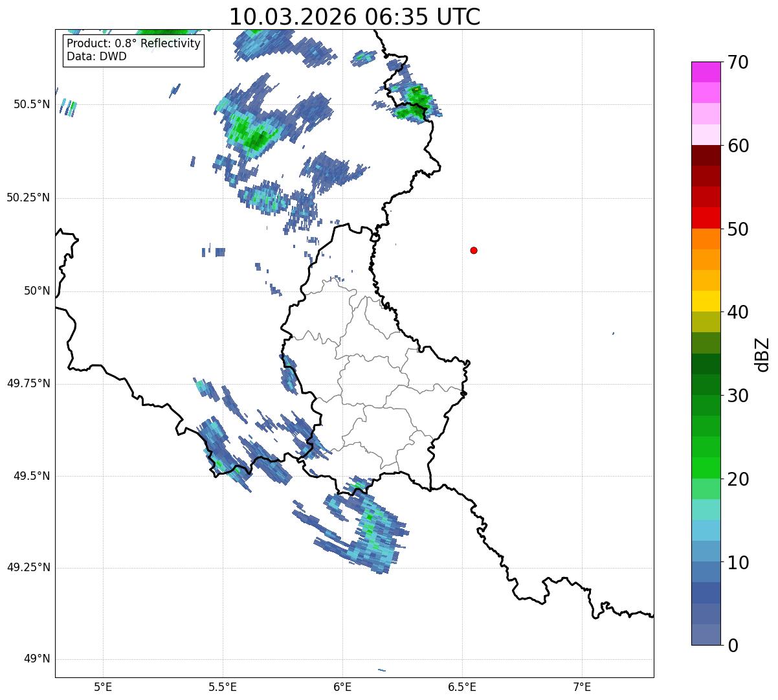The height and width of the screenshot is (700, 778).
Task: Click the "6°E" longitude label
Action: pos(342,686)
